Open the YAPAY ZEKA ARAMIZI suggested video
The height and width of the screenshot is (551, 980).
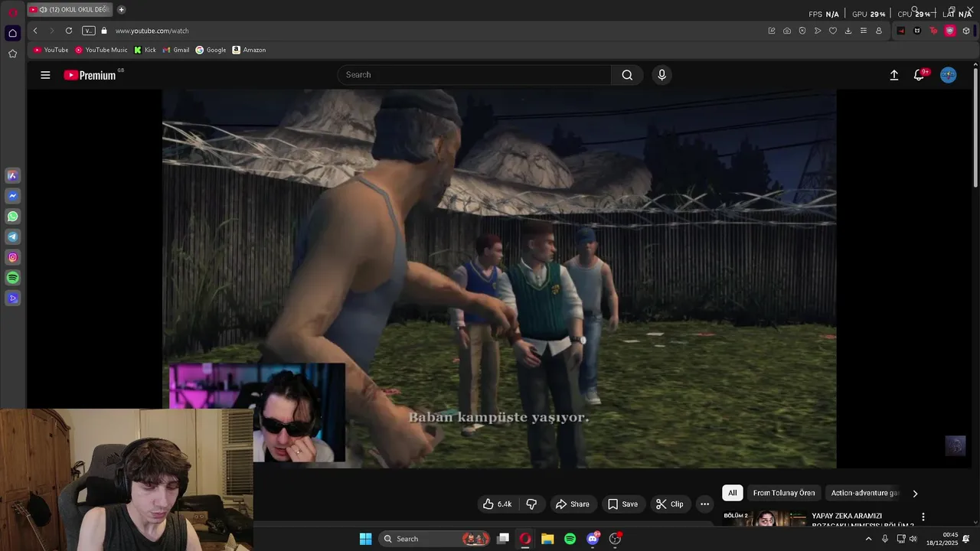point(863,520)
